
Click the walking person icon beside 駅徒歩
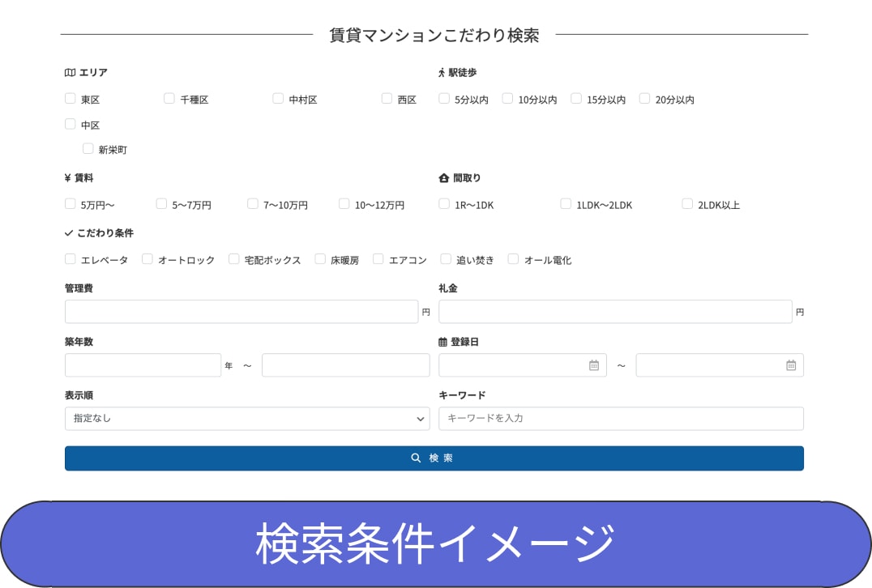click(x=442, y=72)
